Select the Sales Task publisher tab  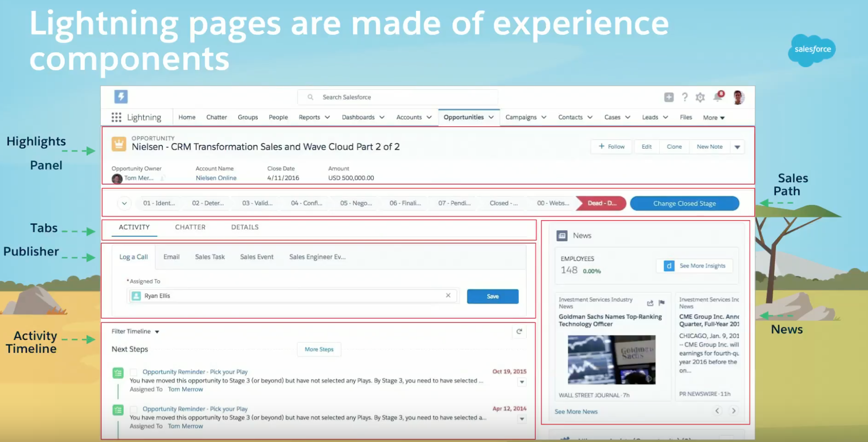pyautogui.click(x=210, y=257)
